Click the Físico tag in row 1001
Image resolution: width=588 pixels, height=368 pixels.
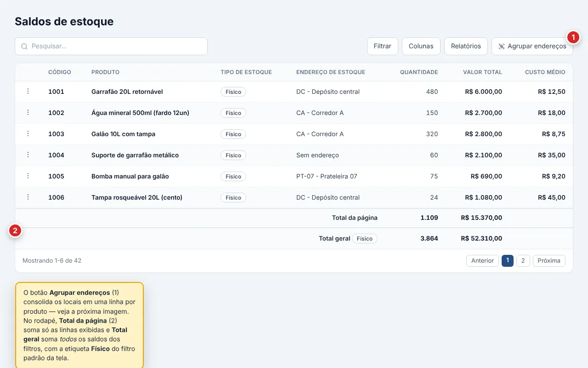(x=233, y=92)
